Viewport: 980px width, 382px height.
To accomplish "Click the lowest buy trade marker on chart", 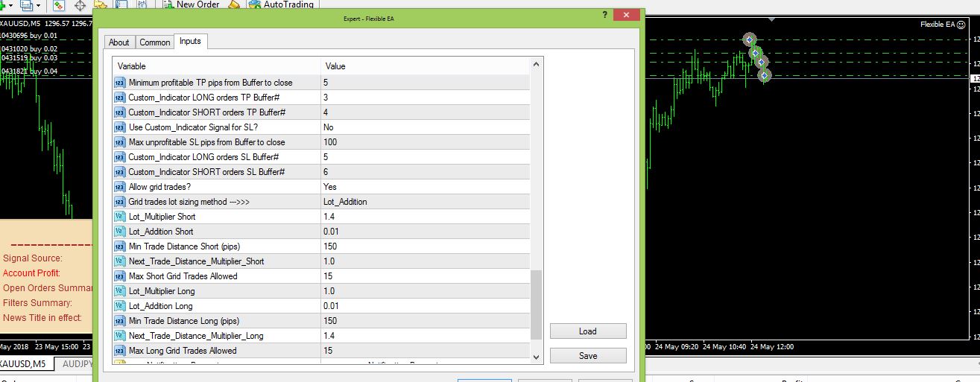I will click(x=764, y=75).
